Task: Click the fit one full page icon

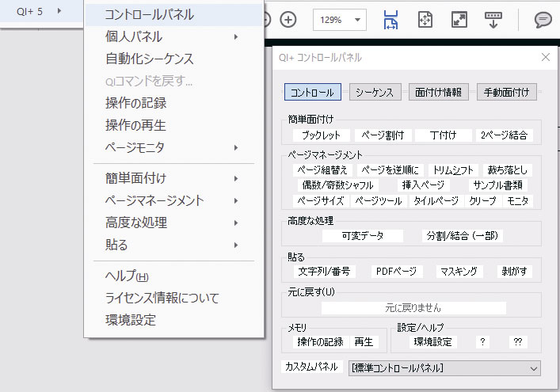Action: pos(425,20)
